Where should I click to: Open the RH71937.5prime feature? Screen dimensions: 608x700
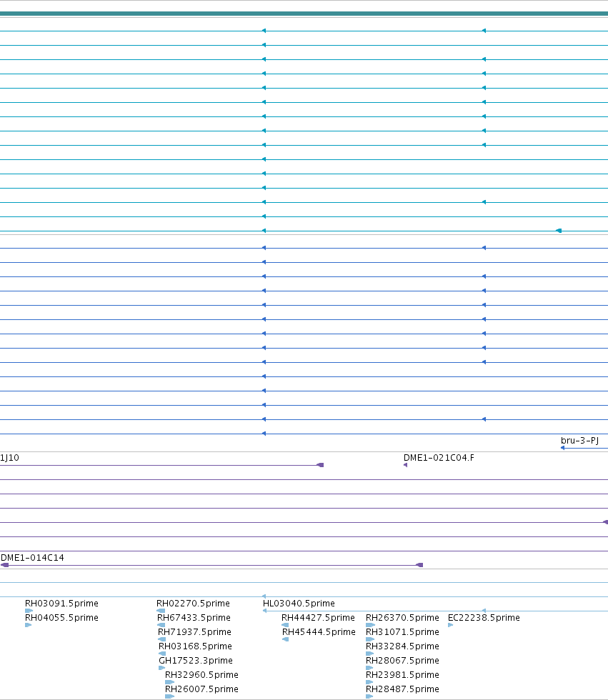click(194, 631)
